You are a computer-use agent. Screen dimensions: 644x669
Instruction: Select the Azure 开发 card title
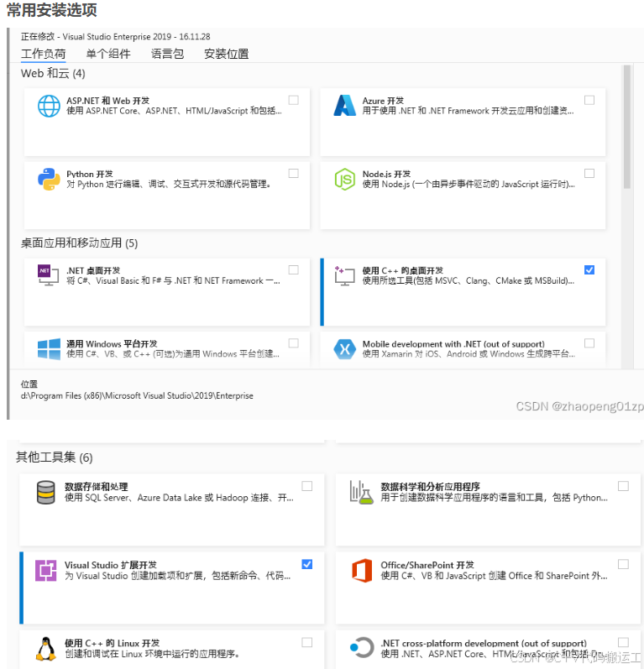click(x=383, y=101)
